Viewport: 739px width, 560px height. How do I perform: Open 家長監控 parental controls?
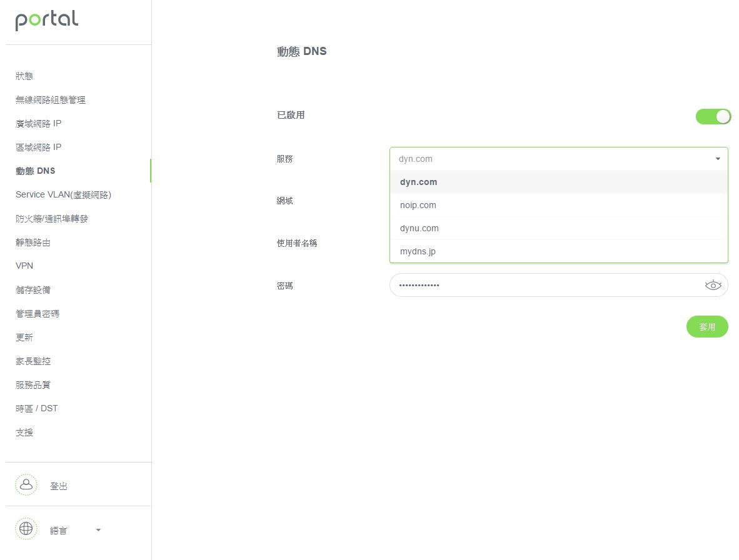click(33, 361)
